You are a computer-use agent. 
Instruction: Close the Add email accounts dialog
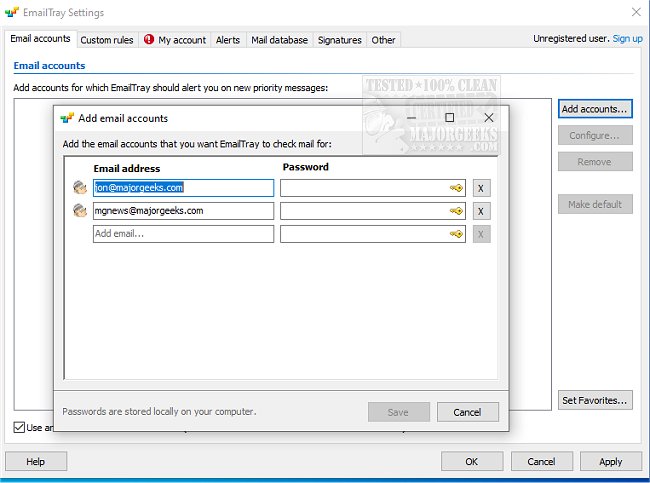pyautogui.click(x=489, y=118)
